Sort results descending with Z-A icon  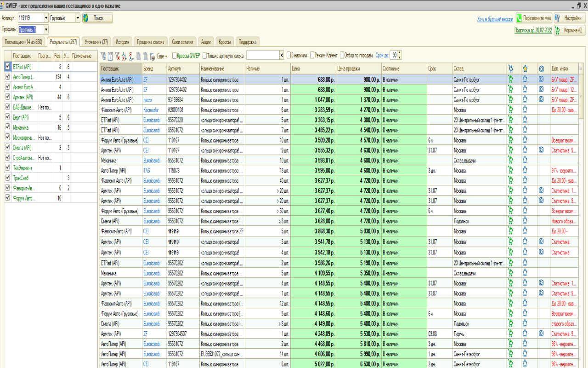(131, 56)
